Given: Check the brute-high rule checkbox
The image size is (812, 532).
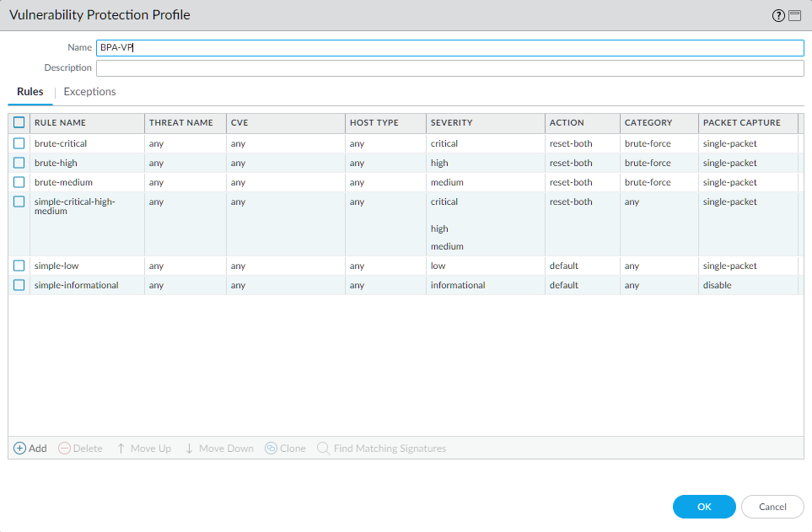Looking at the screenshot, I should tap(19, 163).
